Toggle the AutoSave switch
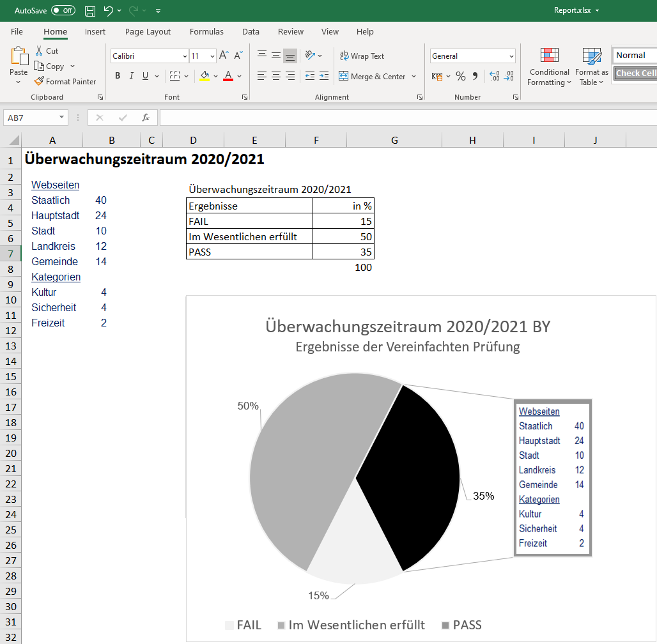 63,11
